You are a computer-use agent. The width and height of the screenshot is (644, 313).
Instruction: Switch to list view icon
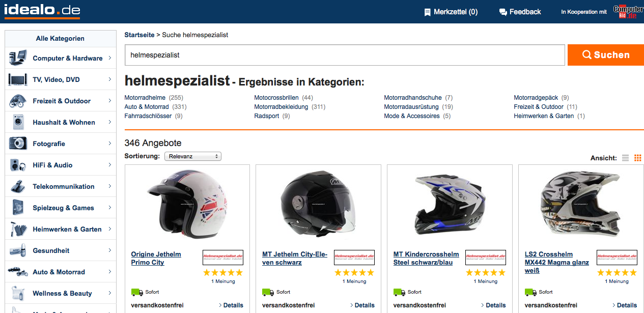coord(626,158)
